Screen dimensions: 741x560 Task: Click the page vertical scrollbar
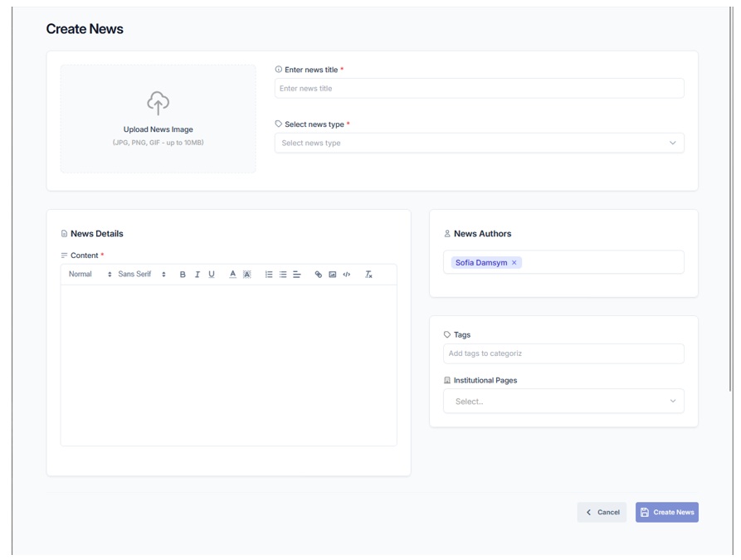coord(731,198)
